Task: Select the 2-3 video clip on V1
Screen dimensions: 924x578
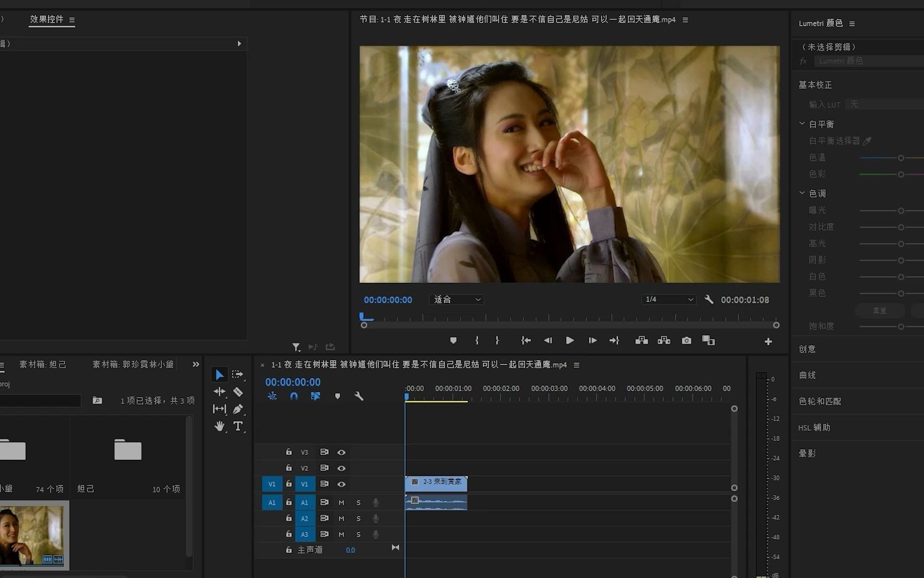Action: (436, 483)
